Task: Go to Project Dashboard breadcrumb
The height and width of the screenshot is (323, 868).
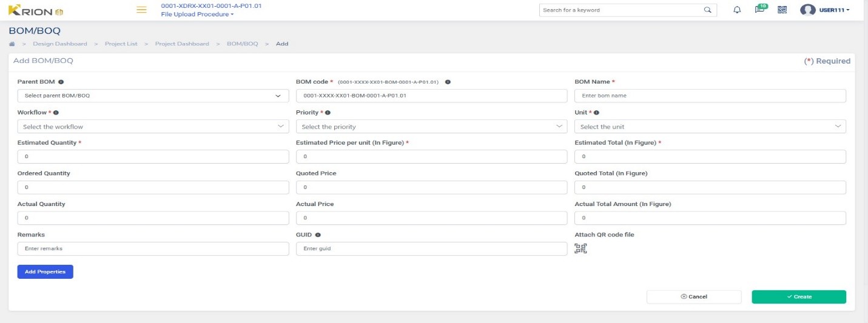Action: point(182,44)
